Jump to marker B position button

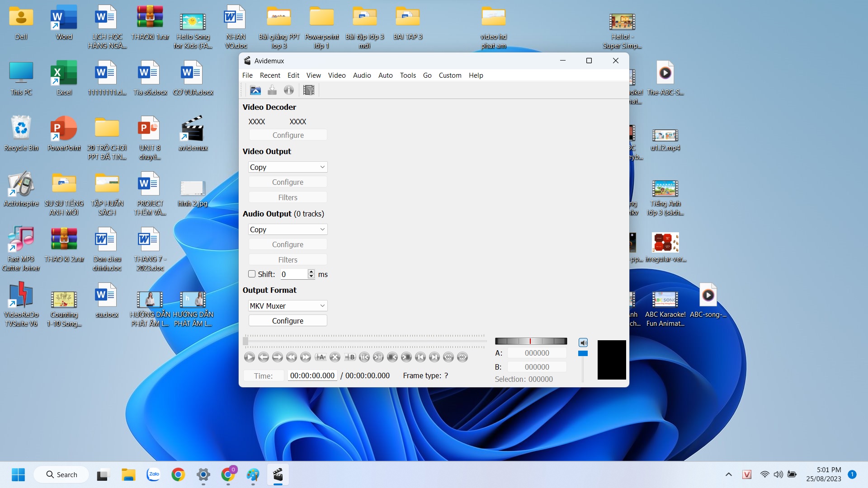pyautogui.click(x=378, y=357)
